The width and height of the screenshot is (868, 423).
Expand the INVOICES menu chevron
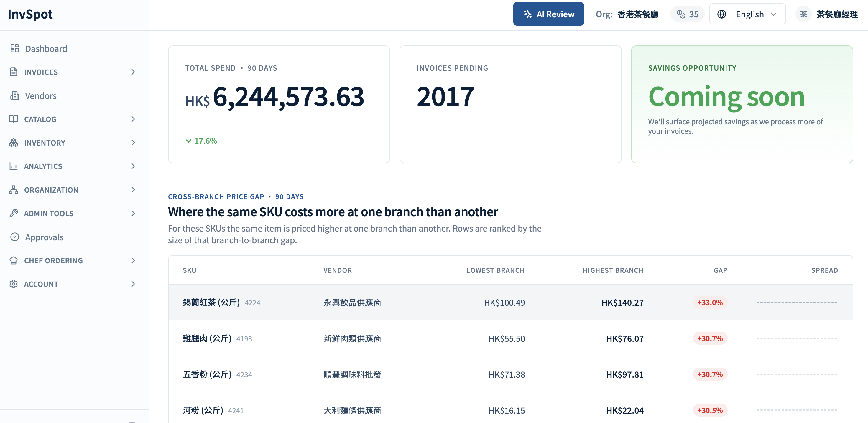133,72
